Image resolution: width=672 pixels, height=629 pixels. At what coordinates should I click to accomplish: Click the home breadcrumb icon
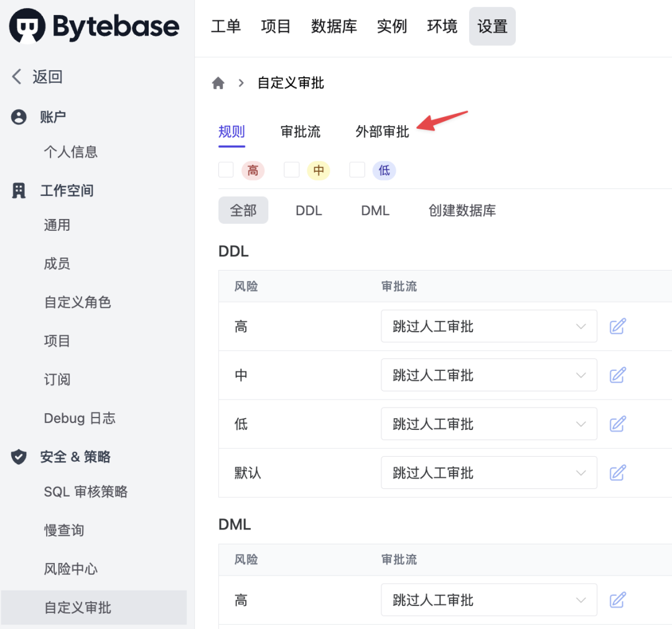218,83
